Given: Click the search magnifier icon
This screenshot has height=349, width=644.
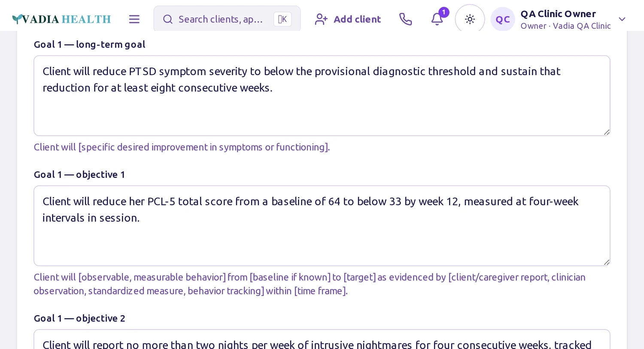Looking at the screenshot, I should (x=168, y=19).
